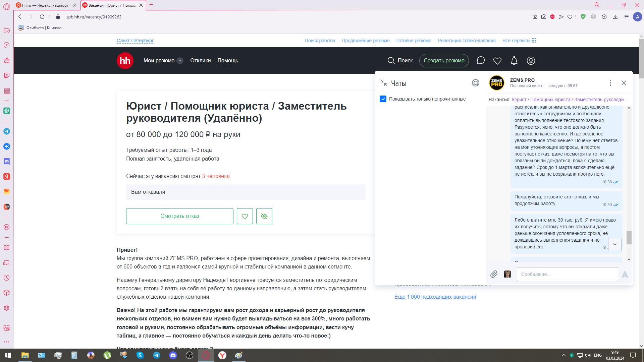Click the 'Поиск работы' top link
The width and height of the screenshot is (644, 362).
coord(320,41)
